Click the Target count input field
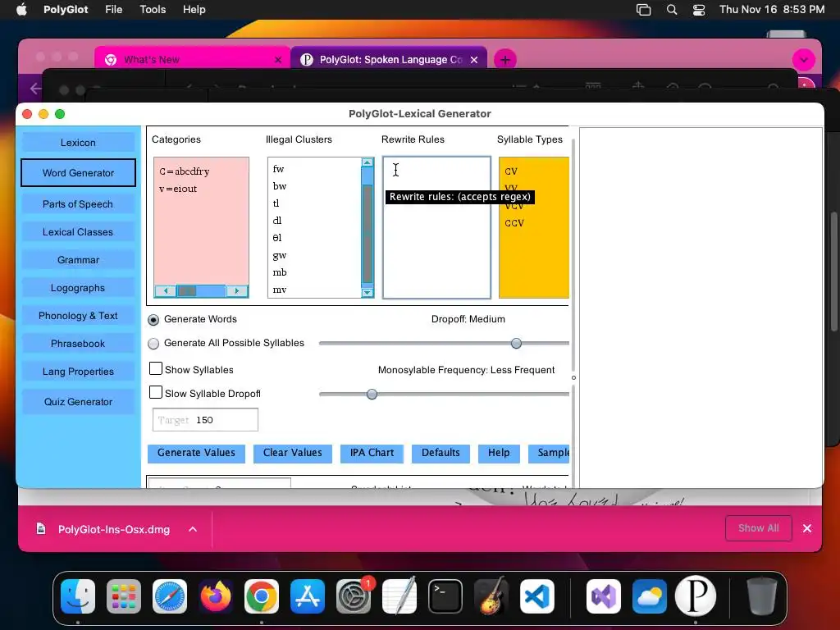 pos(205,420)
